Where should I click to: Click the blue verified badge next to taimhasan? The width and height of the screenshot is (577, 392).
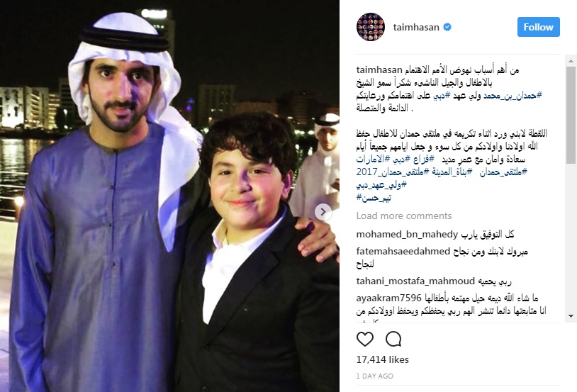tap(447, 27)
